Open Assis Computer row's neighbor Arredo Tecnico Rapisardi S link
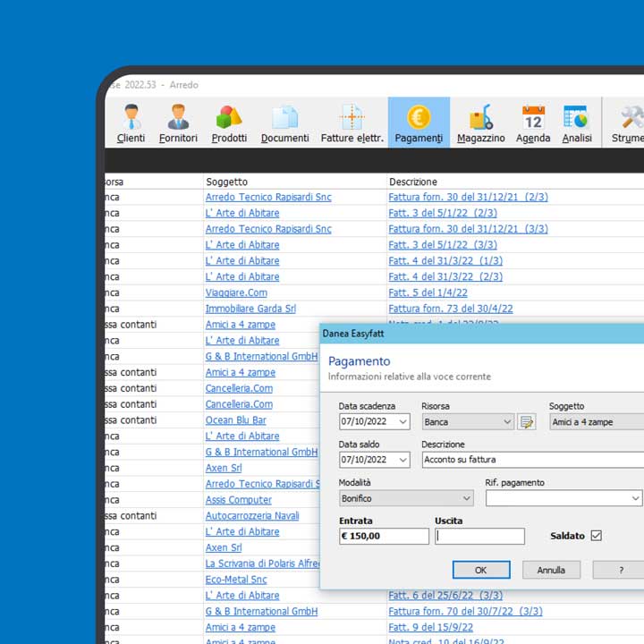Viewport: 644px width, 644px height. [x=262, y=484]
